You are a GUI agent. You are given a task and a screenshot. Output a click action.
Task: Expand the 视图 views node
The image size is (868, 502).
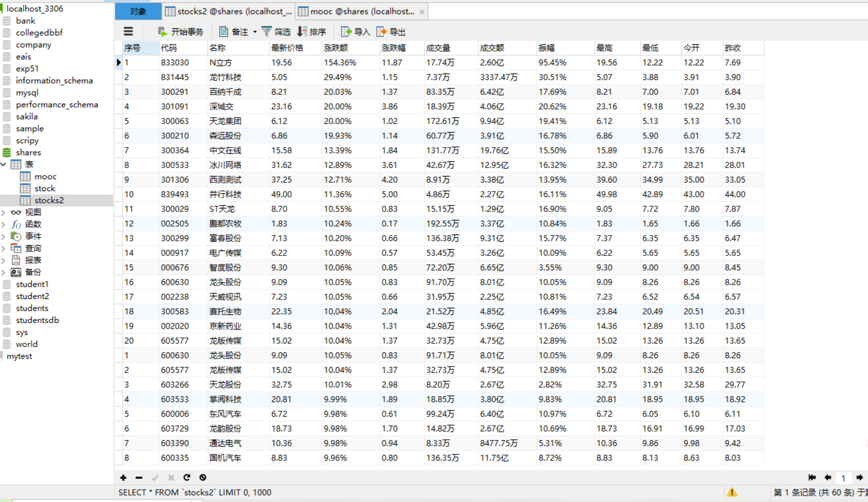coord(4,212)
